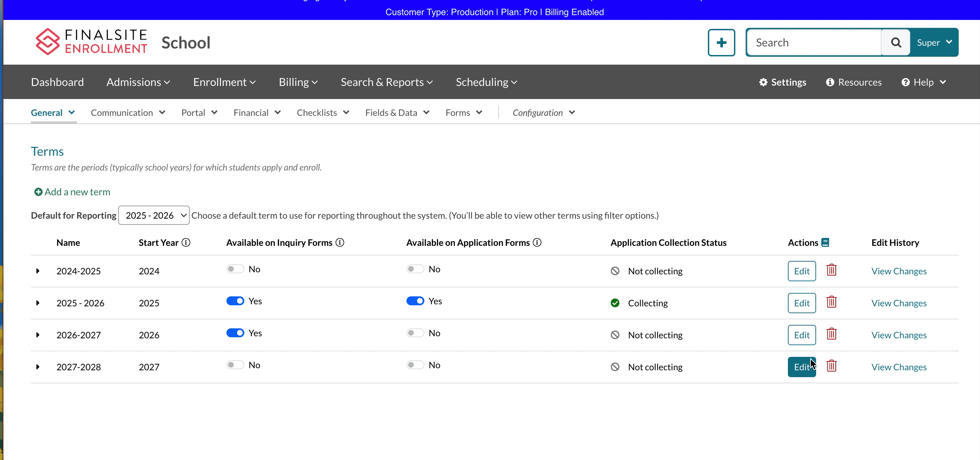This screenshot has height=460, width=980.
Task: Open the Fields & Data settings tab
Action: point(397,113)
